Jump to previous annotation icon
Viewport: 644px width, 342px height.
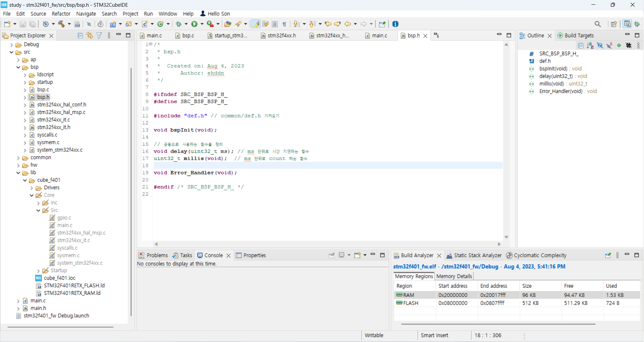(312, 24)
